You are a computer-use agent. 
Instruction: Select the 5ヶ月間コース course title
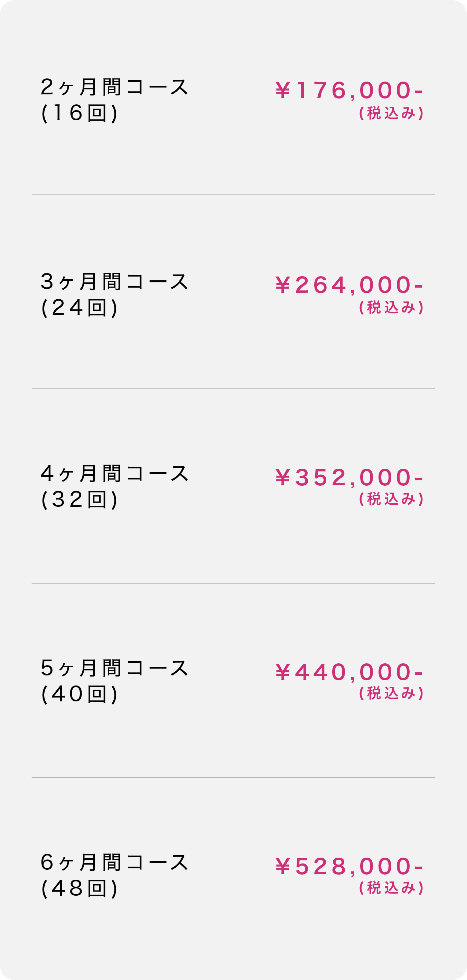pos(114,668)
